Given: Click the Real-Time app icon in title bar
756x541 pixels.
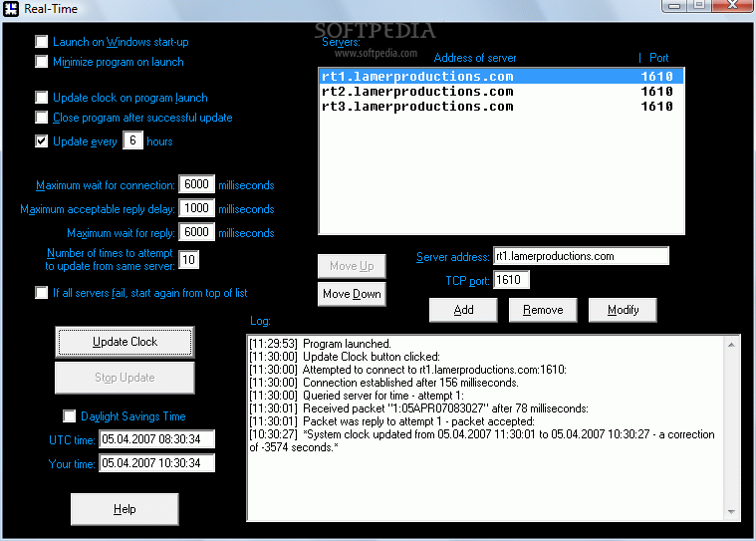Looking at the screenshot, I should [11, 8].
